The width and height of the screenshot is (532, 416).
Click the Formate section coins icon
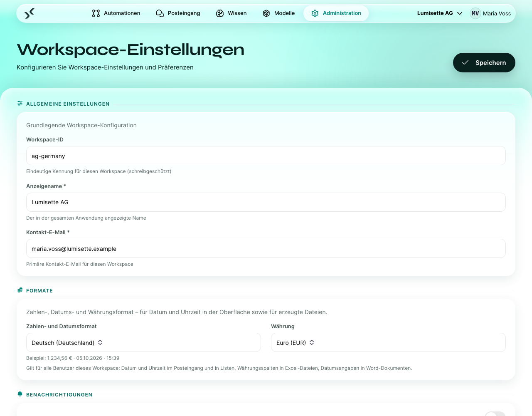20,290
